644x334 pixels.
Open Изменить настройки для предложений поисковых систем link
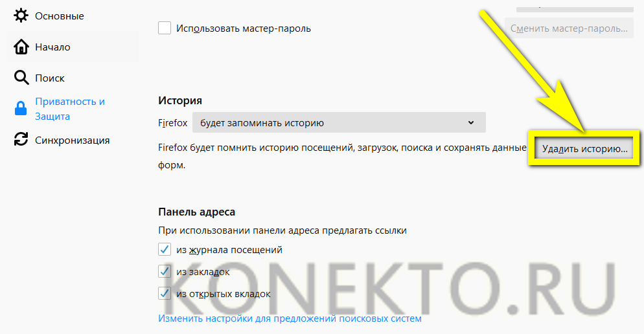tap(290, 318)
